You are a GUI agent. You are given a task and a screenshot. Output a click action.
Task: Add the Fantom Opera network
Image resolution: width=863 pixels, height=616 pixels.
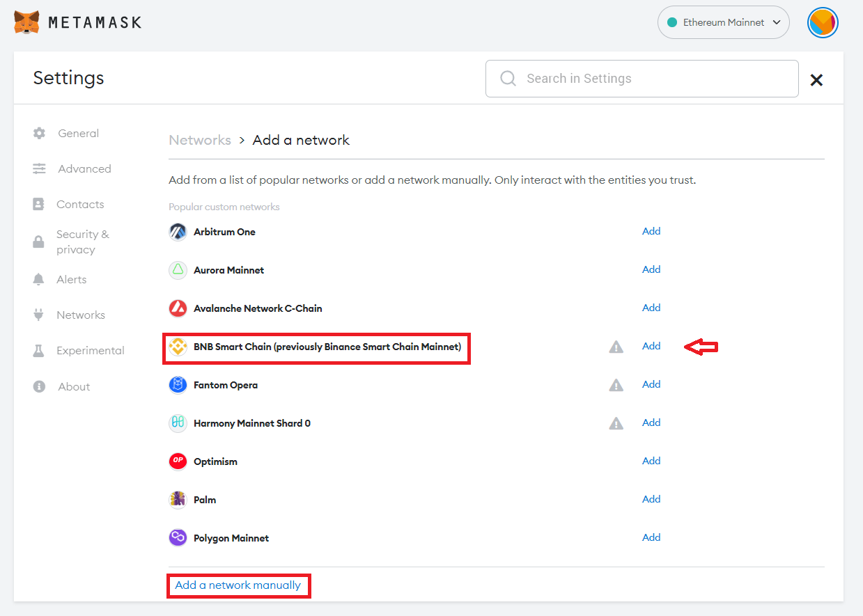point(651,384)
